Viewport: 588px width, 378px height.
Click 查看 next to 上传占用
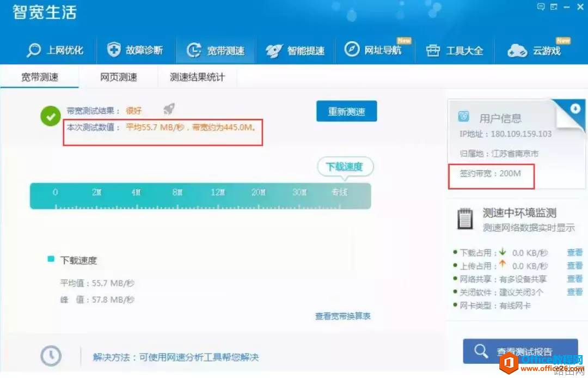pyautogui.click(x=574, y=265)
